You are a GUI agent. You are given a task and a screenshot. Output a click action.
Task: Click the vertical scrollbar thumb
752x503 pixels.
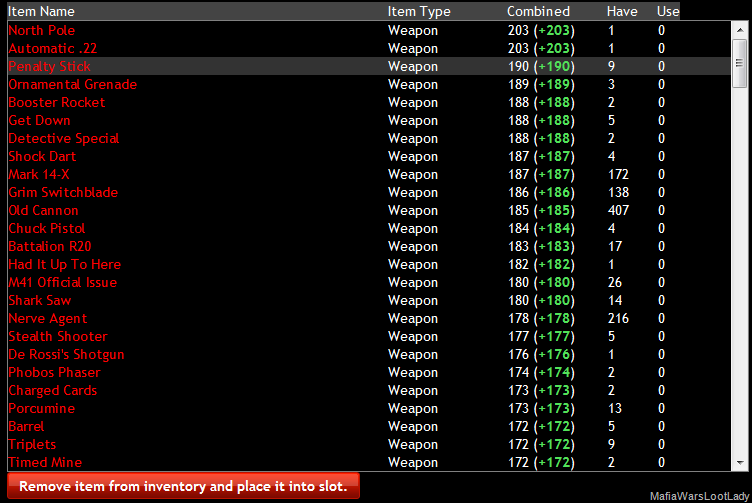(x=740, y=64)
